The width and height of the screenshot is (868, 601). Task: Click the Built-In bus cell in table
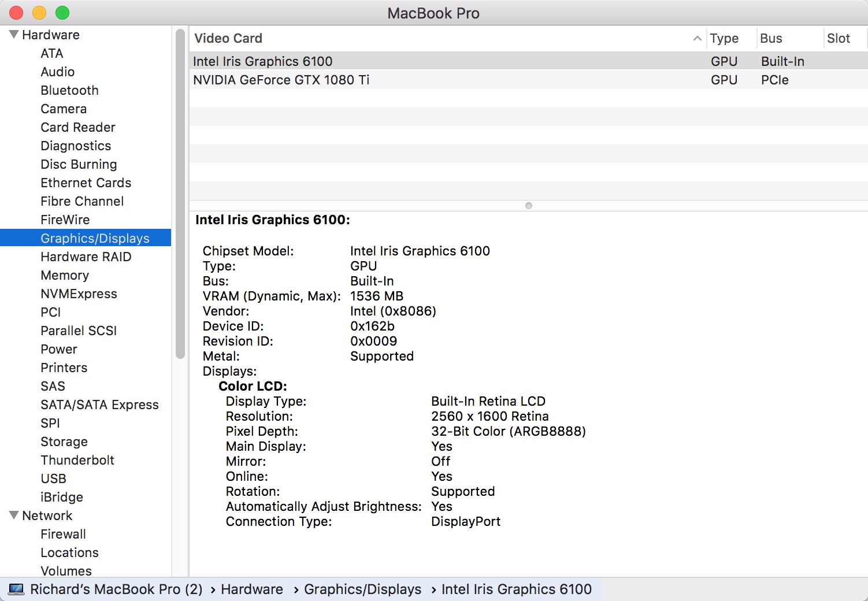tap(782, 61)
